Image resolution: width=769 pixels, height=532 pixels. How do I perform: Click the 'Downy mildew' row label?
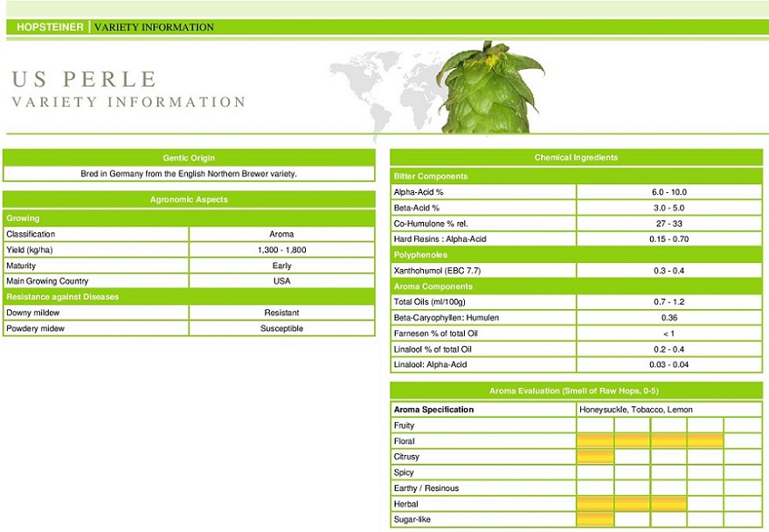33,313
